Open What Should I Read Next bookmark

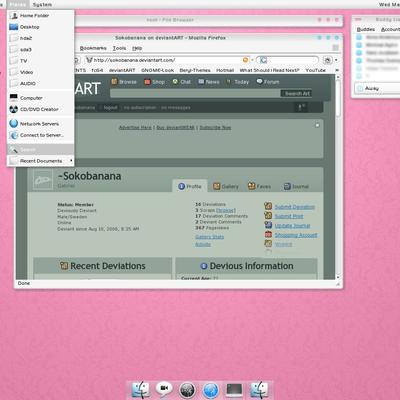click(269, 70)
